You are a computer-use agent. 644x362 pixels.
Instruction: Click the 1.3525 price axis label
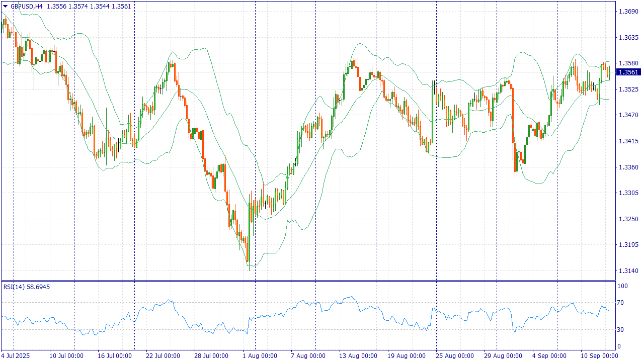pos(628,89)
